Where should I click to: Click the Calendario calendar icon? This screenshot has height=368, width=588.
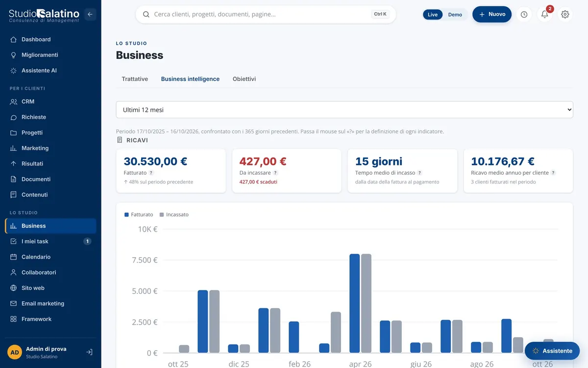[x=13, y=257]
